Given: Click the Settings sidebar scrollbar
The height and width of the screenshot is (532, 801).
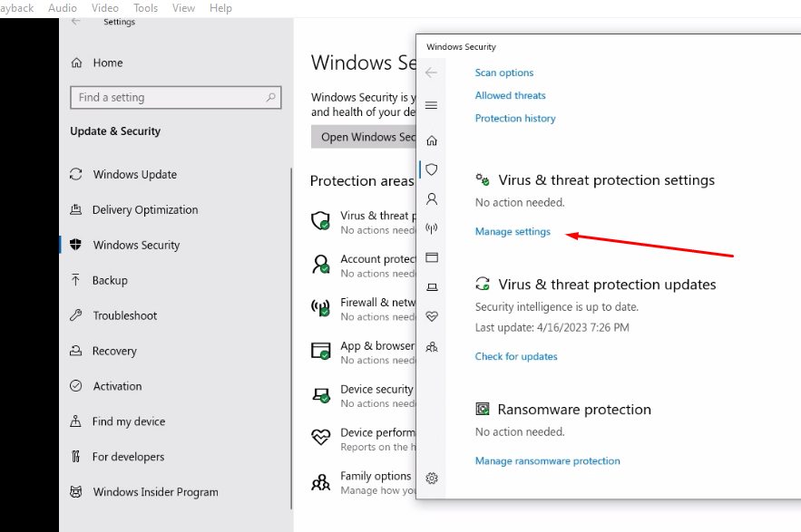Looking at the screenshot, I should pyautogui.click(x=291, y=338).
